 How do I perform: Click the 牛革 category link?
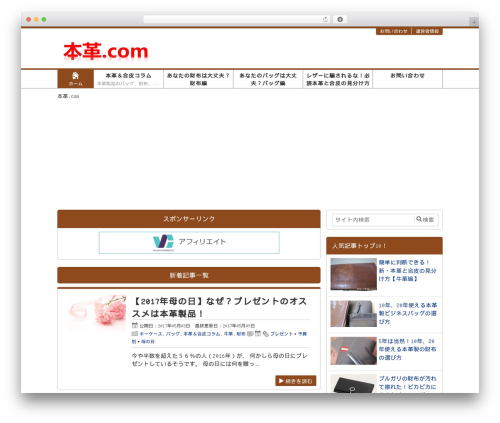point(228,334)
